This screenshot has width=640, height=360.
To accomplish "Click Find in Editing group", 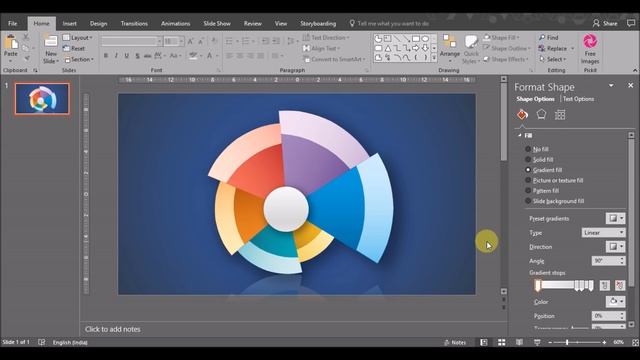I will tap(548, 38).
